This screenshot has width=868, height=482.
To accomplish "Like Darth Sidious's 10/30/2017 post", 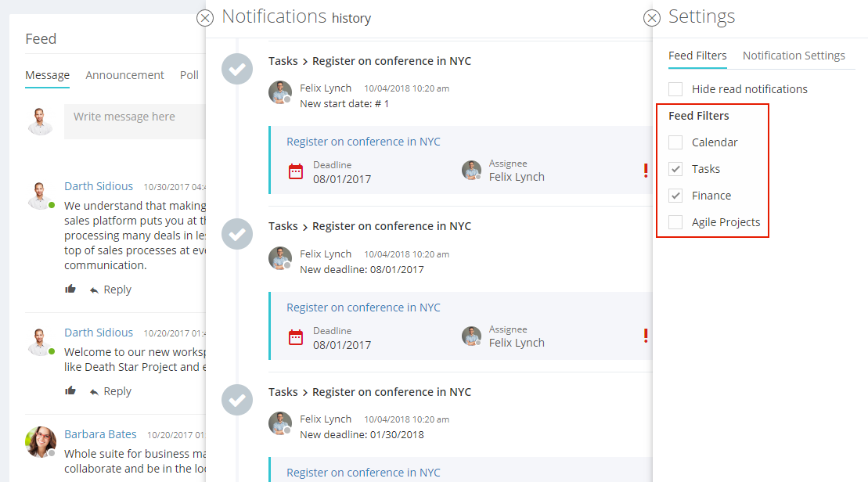I will click(70, 289).
